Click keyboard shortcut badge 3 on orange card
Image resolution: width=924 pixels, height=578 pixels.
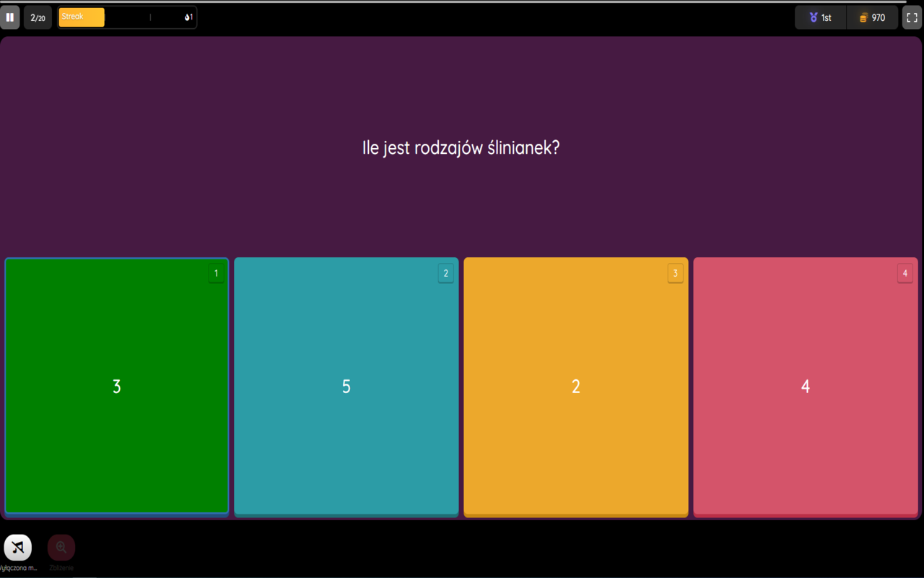point(675,273)
